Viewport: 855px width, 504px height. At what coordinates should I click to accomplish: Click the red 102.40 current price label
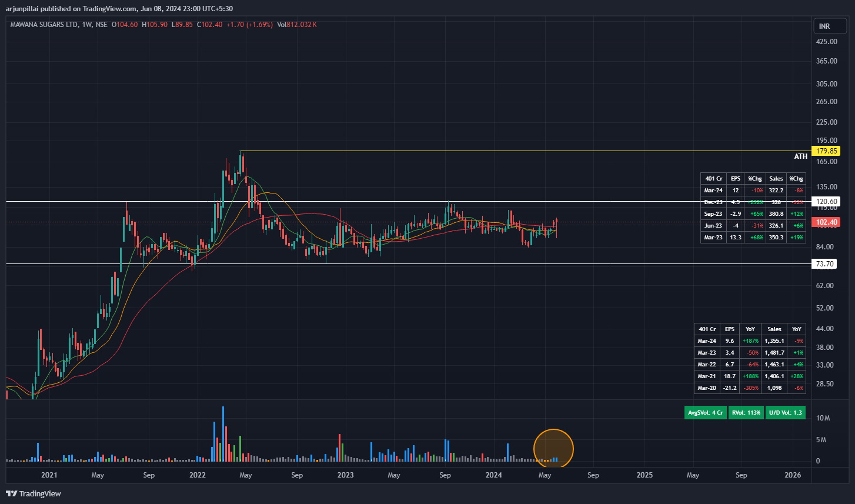coord(825,222)
